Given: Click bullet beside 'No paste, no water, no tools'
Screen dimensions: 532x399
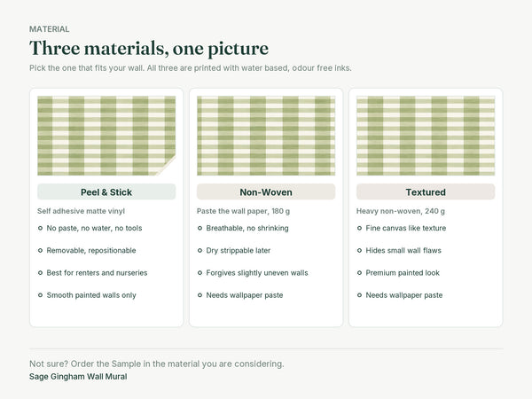Looking at the screenshot, I should (40, 228).
